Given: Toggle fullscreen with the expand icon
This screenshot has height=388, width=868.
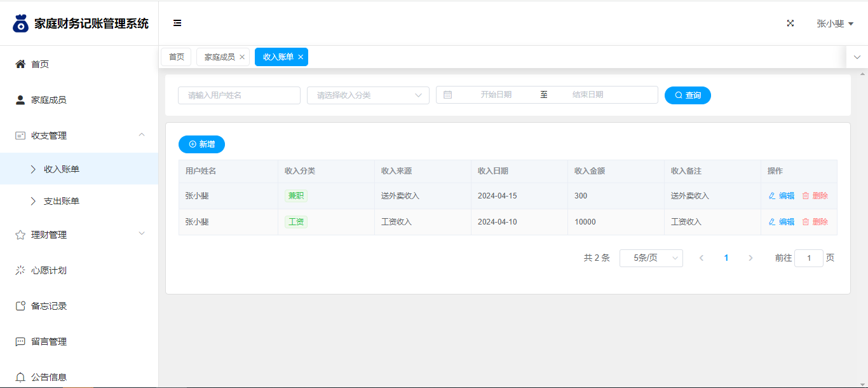Looking at the screenshot, I should tap(790, 24).
